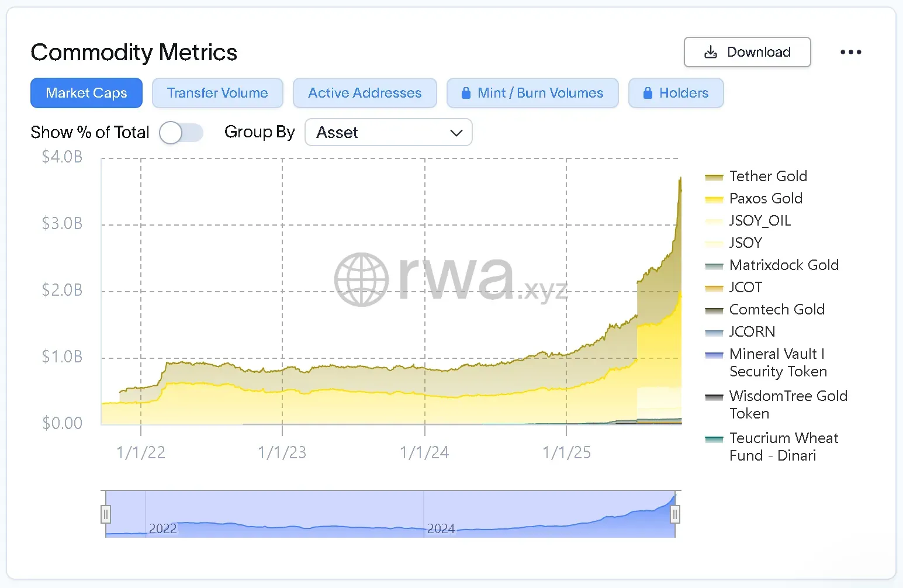Click the right handle of the range slider

675,514
